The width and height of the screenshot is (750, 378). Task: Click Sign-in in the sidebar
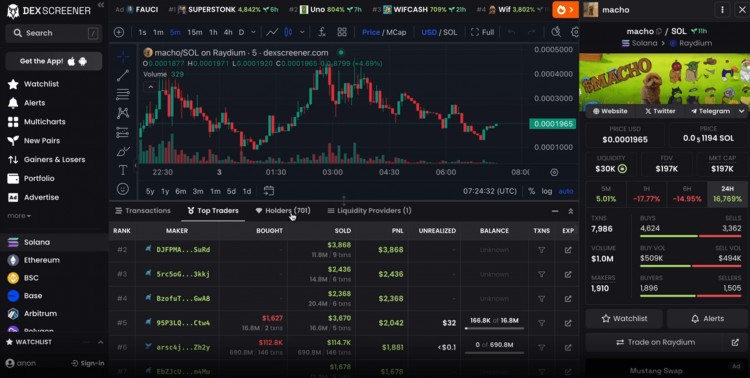(x=88, y=363)
